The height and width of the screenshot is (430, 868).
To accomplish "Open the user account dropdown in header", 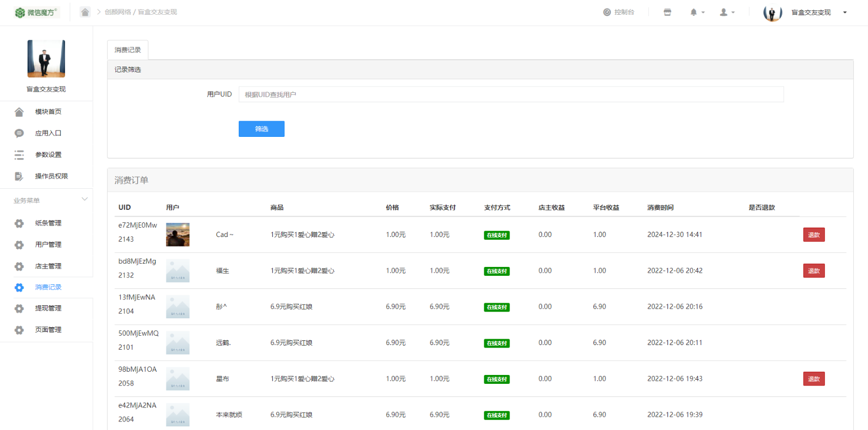I will [726, 12].
